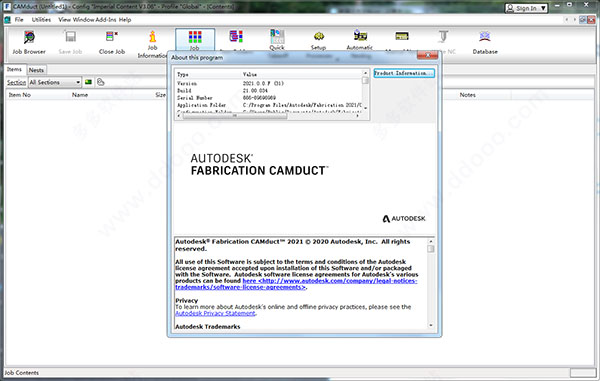Click the down arrow of the license text scrollbar
Viewport: 600px width, 381px height.
click(x=431, y=325)
